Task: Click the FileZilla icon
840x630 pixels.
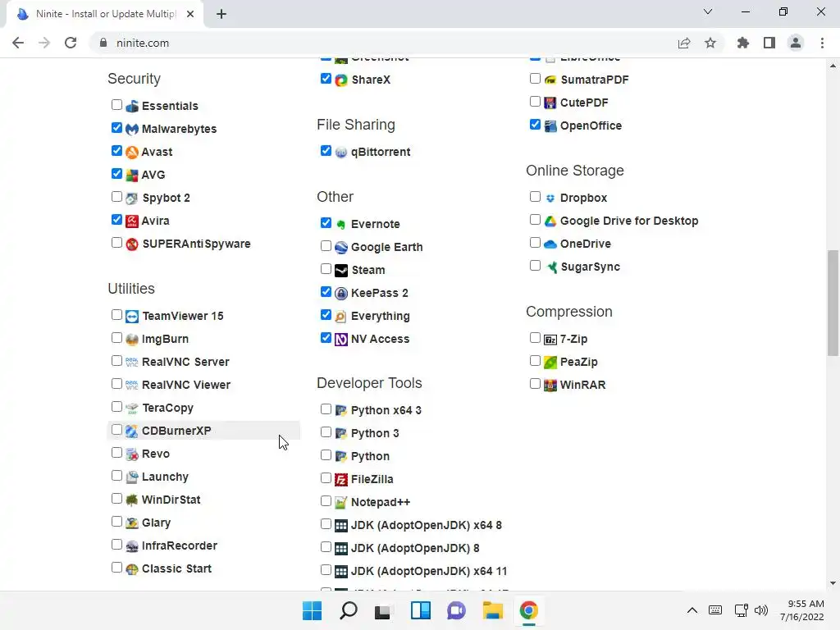Action: 341,479
